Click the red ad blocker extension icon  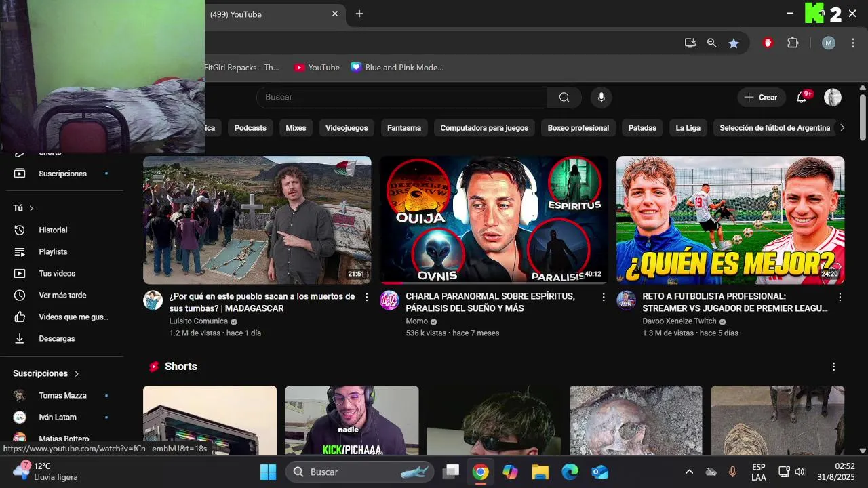tap(768, 43)
